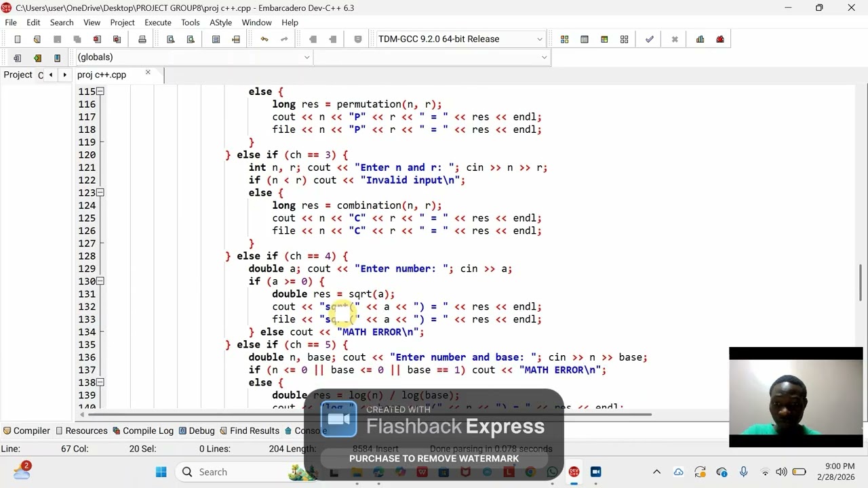Click the Replace toolbar icon

point(191,39)
